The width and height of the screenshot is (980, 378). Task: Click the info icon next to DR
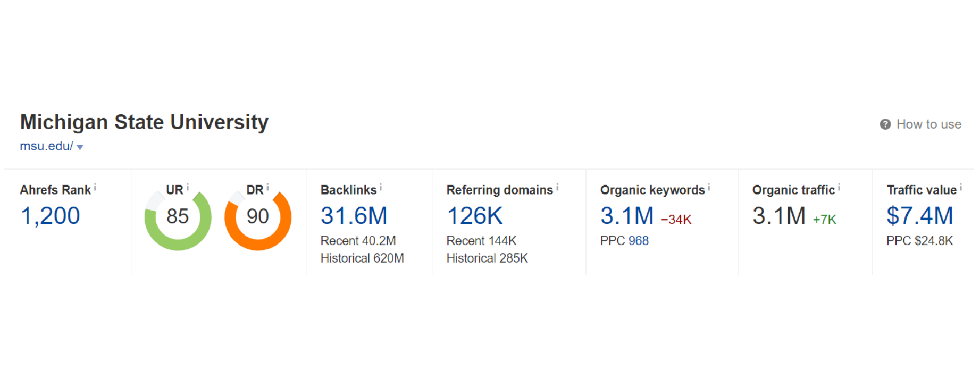(267, 187)
